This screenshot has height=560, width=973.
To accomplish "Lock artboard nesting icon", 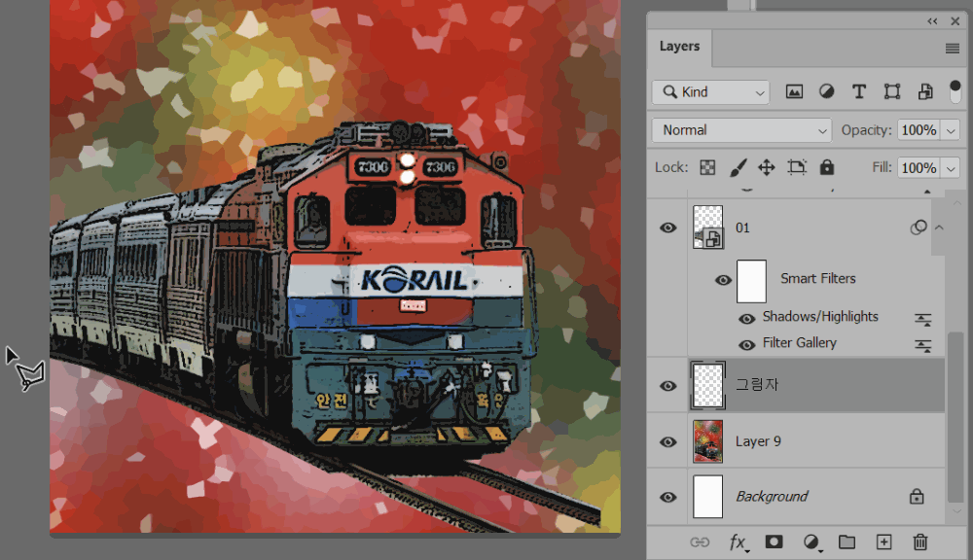I will tap(797, 167).
